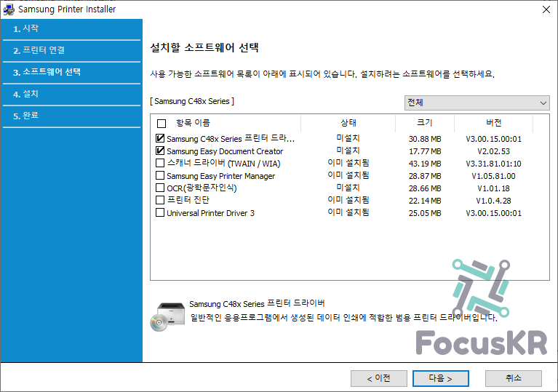Open the 전체 filter dropdown
Screen dimensions: 558x392
[477, 103]
